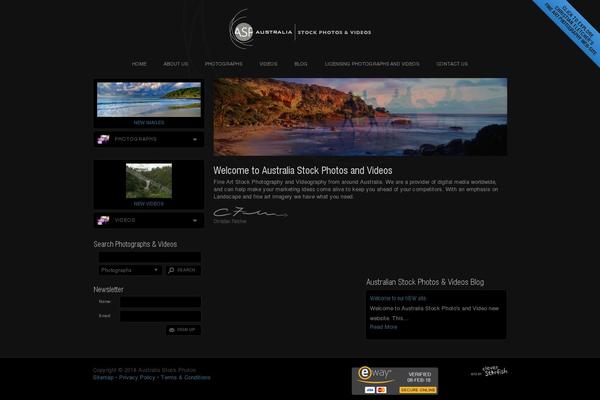Click 'Welcome to Australia Stock Photos and Videos' heading
The image size is (600, 400).
point(303,170)
